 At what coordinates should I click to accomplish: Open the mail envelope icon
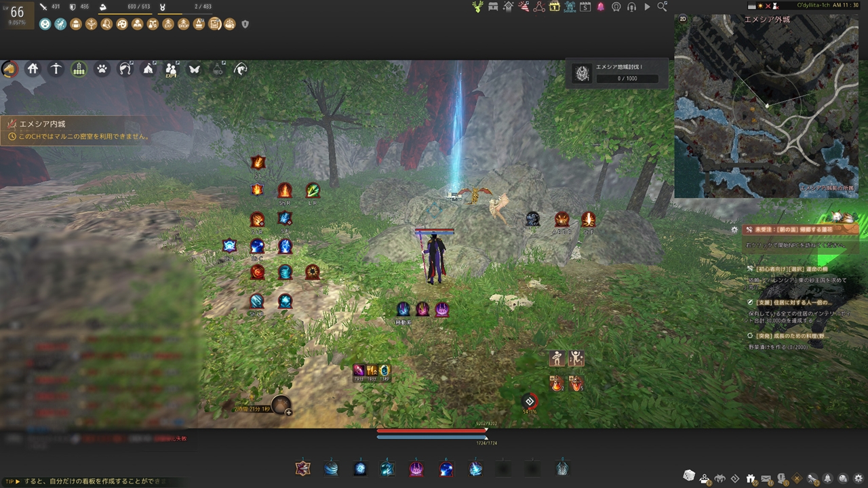[x=766, y=479]
